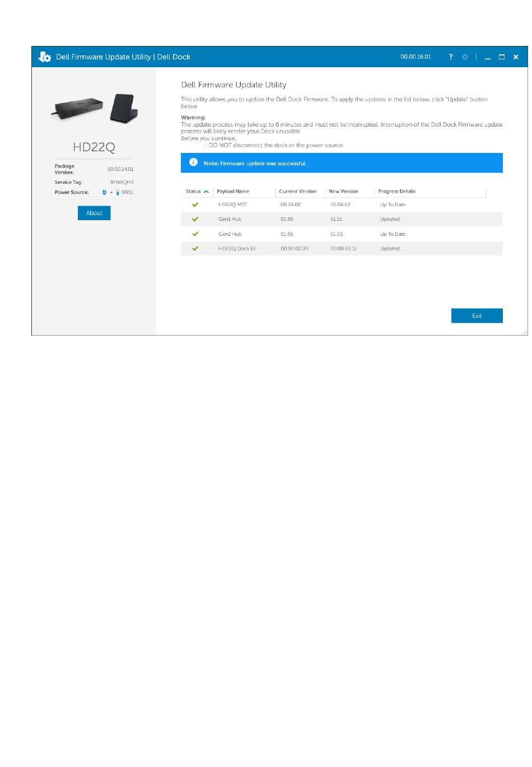Open the About dialog
The image size is (532, 767).
point(94,213)
